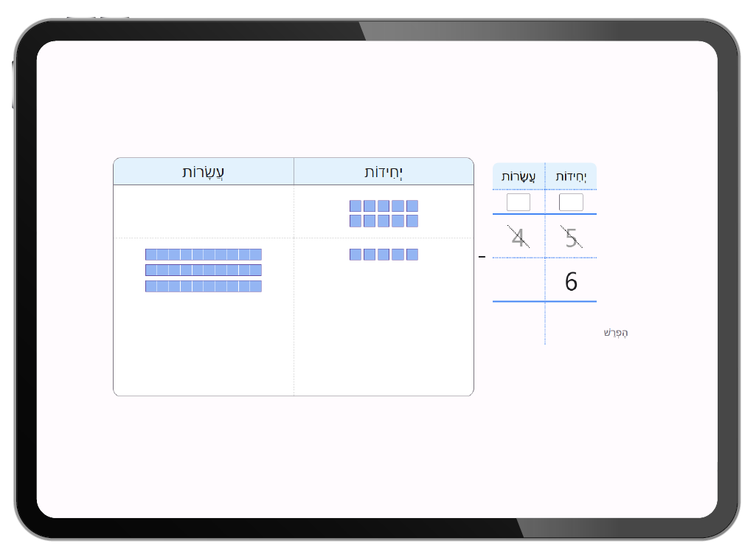The image size is (756, 555).
Task: Click the הפרש label
Action: click(615, 333)
